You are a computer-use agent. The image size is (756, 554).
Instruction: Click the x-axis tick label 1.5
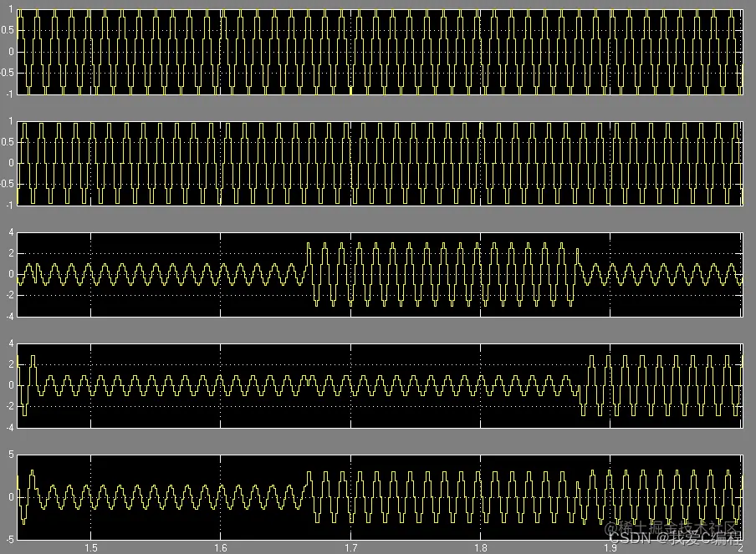coord(90,548)
